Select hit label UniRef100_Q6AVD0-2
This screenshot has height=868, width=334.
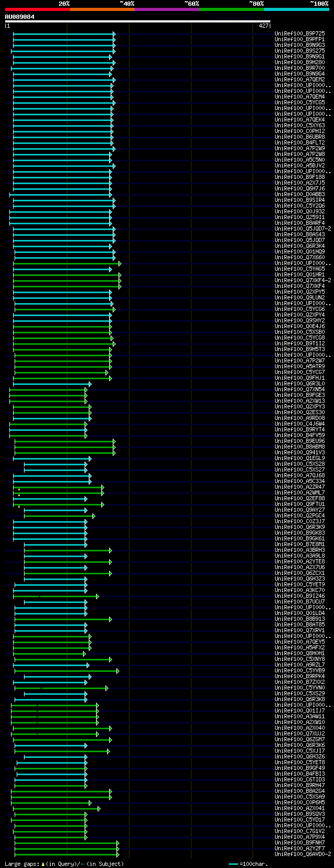pos(303,854)
